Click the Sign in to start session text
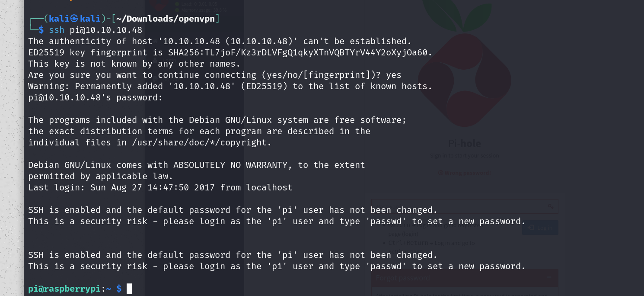Viewport: 644px width, 296px height. click(x=464, y=155)
